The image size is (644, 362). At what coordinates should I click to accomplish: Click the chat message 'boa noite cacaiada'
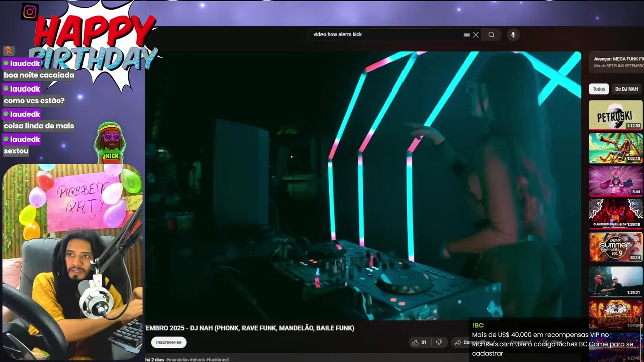(x=39, y=75)
